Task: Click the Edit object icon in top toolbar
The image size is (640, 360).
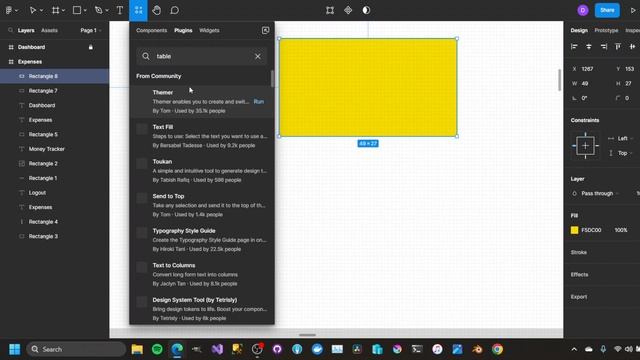Action: click(330, 10)
